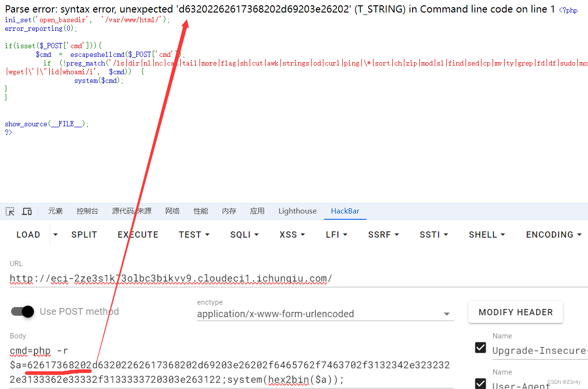Toggle the Use POST method switch
This screenshot has width=588, height=389.
coord(23,311)
